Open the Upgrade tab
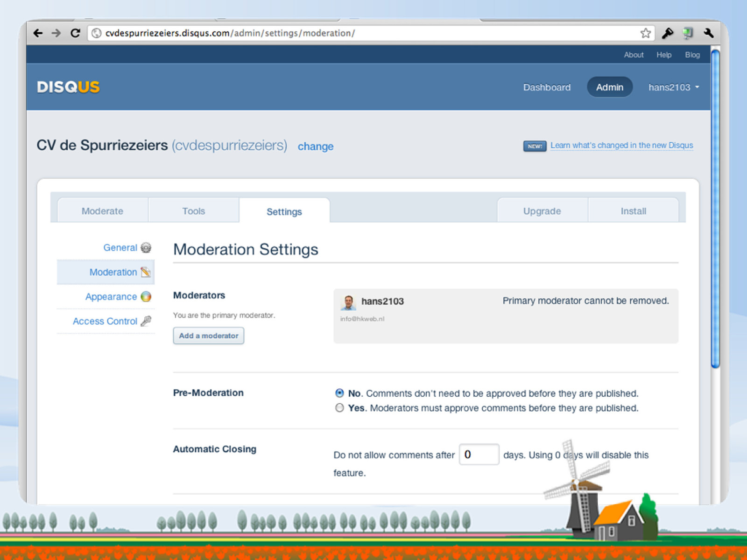This screenshot has height=560, width=747. click(x=542, y=211)
